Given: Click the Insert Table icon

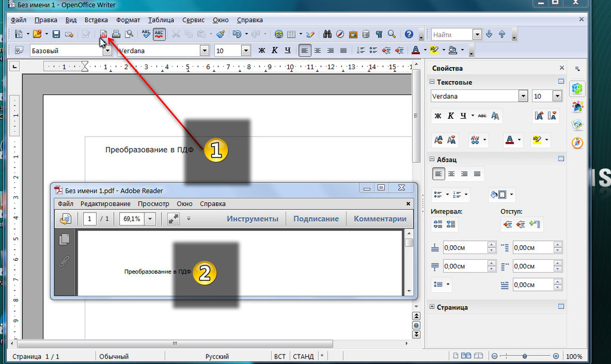Looking at the screenshot, I should point(291,34).
